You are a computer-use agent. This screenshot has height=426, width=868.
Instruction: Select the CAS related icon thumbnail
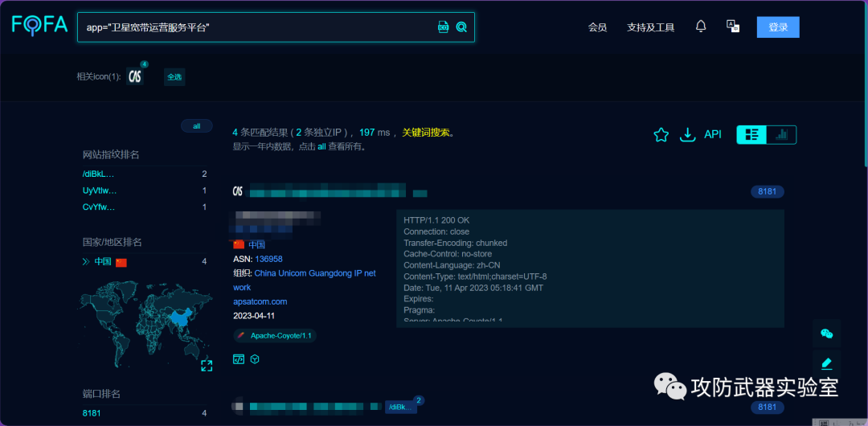(x=134, y=76)
